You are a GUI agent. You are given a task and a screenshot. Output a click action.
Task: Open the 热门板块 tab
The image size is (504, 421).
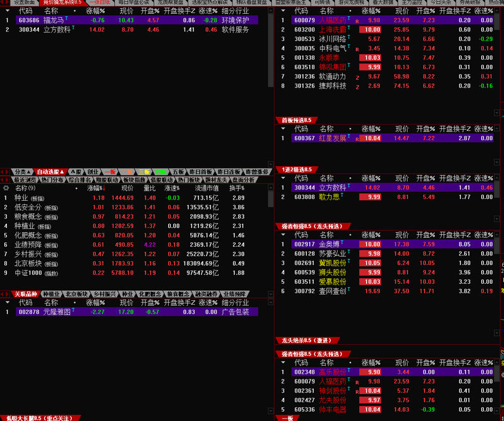tap(188, 180)
